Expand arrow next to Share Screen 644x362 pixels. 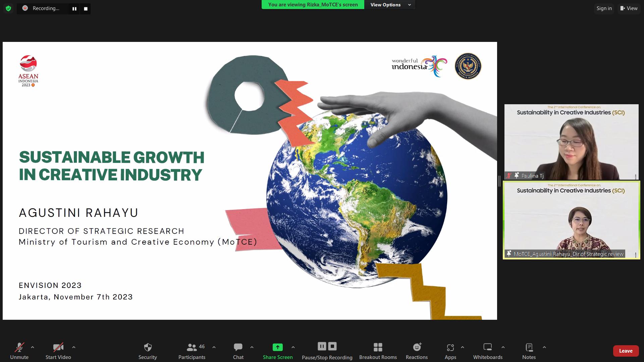coord(293,347)
